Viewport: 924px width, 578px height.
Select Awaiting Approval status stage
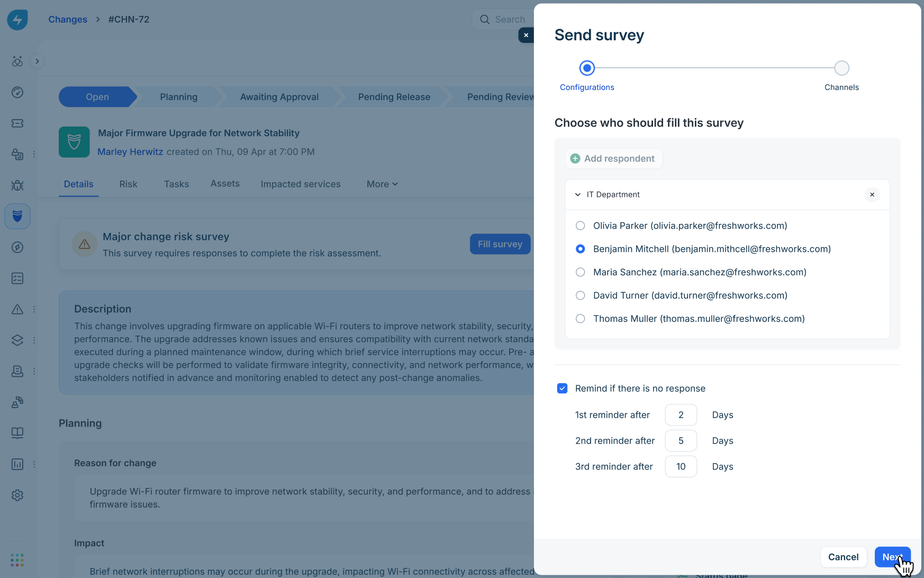(x=279, y=97)
